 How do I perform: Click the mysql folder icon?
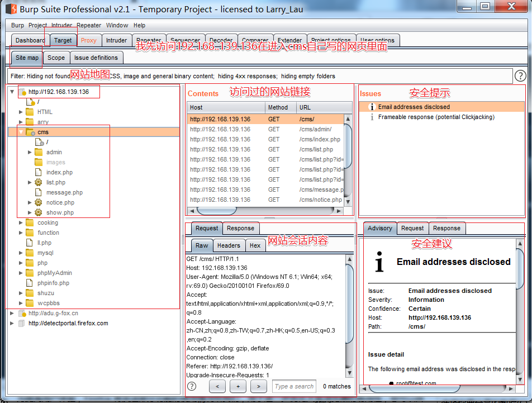[30, 253]
